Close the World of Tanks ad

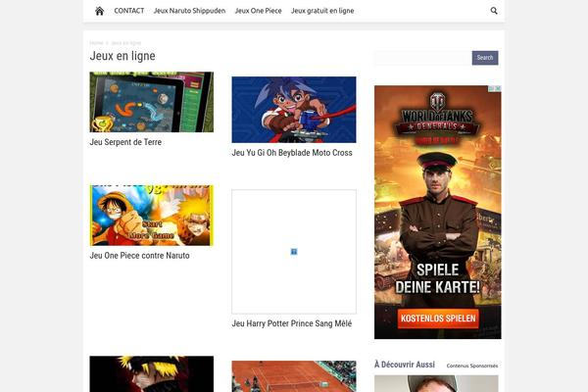click(x=498, y=88)
